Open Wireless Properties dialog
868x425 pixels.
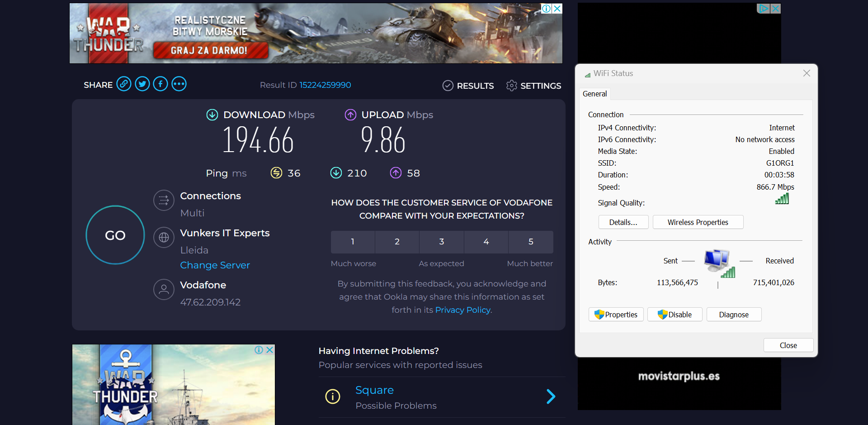(x=698, y=222)
